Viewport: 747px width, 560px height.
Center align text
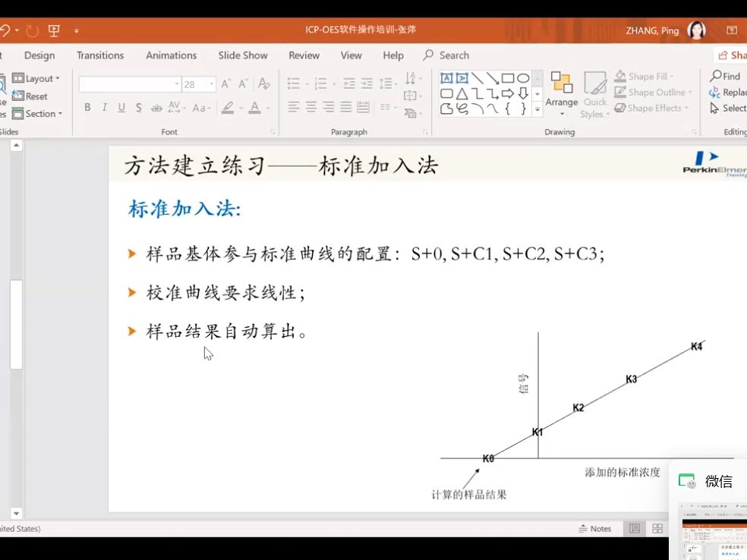311,107
